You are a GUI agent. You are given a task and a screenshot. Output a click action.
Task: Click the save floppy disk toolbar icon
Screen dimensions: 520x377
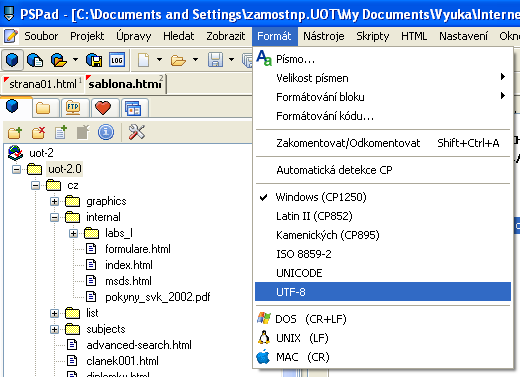(216, 60)
